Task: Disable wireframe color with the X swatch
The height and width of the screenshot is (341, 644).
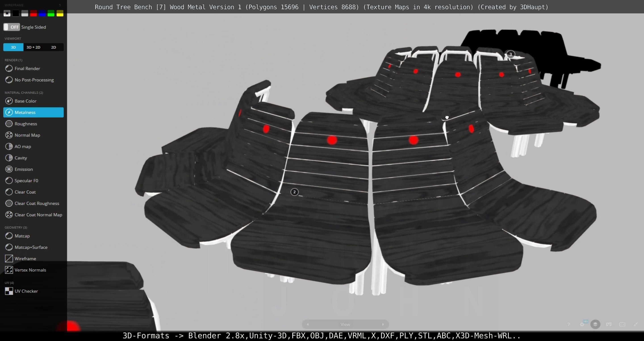Action: point(7,13)
